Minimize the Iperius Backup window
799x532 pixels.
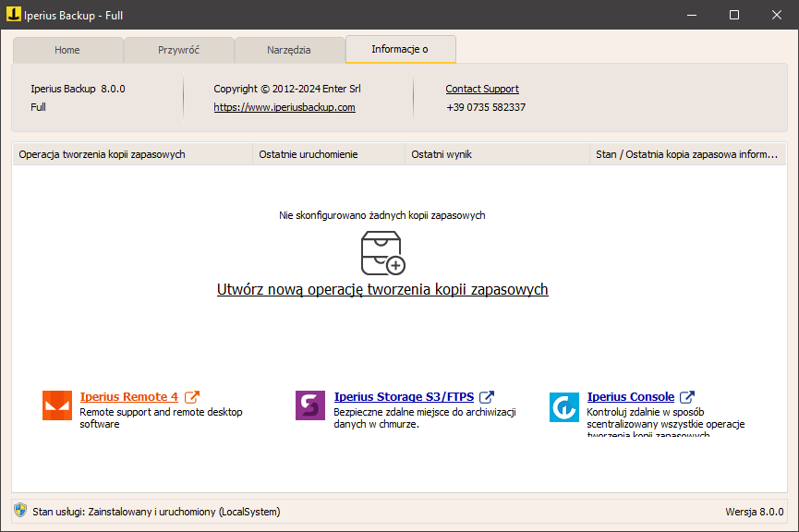[x=692, y=15]
